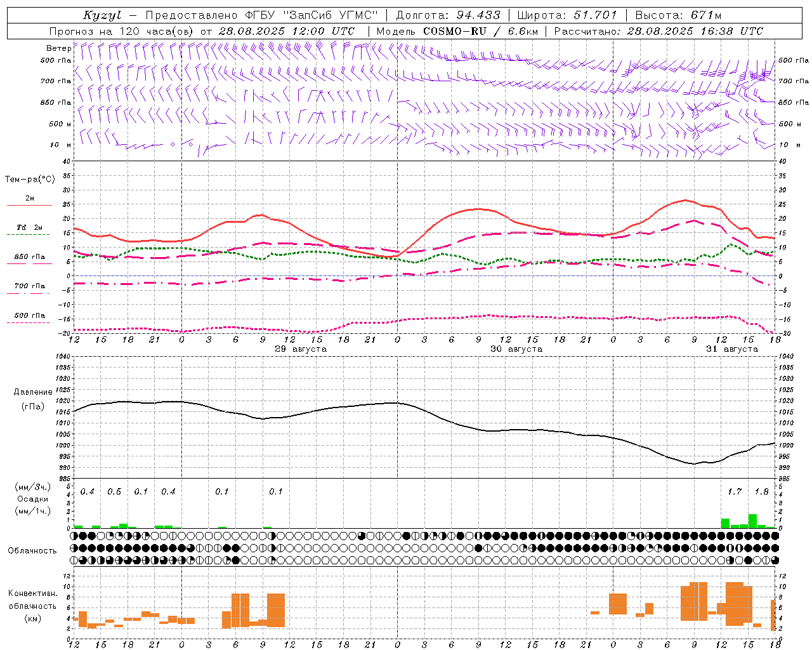Click the "(мм/3ч.)" precipitation unit label
The image size is (812, 650).
point(32,487)
